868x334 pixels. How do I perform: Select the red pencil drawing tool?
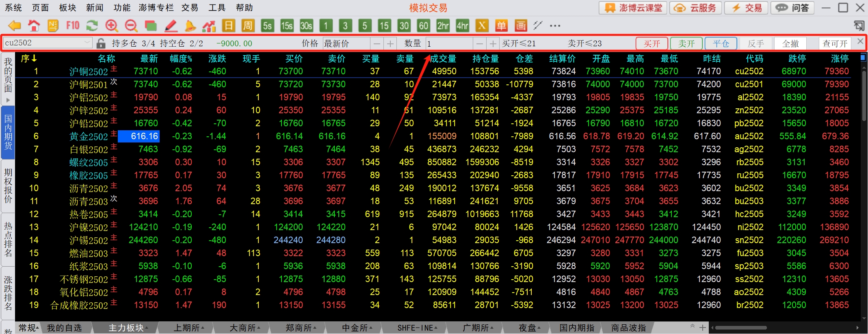(x=171, y=26)
